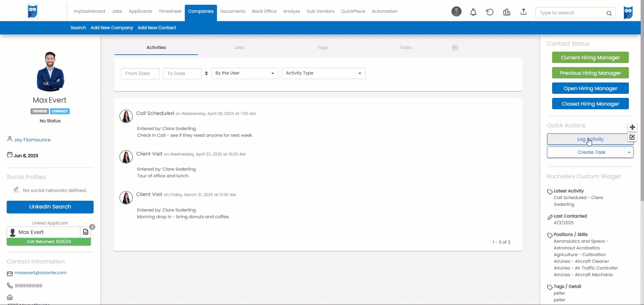Click the edit widget pencil icon
Viewport: 644px width, 305px height.
pyautogui.click(x=632, y=137)
